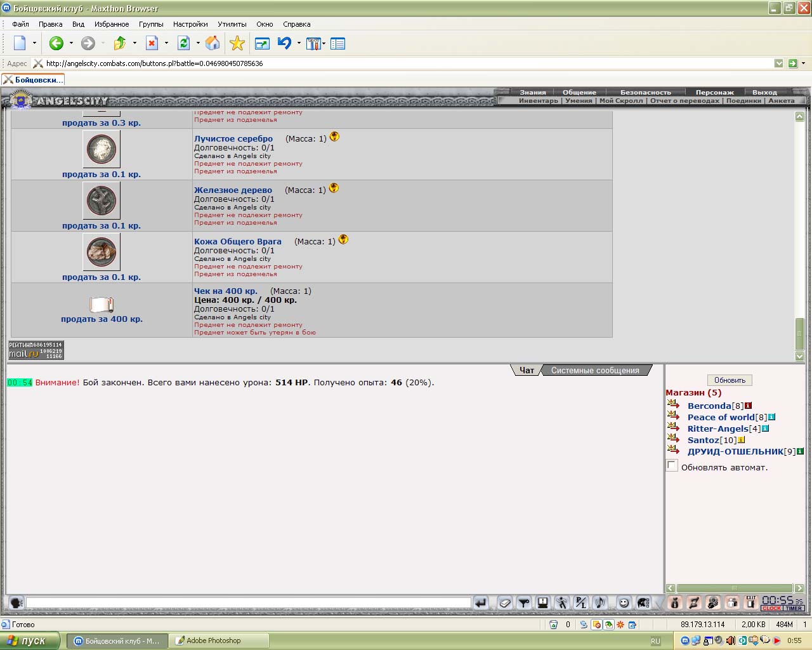812x650 pixels.
Task: Select the Чат tab
Action: click(527, 370)
